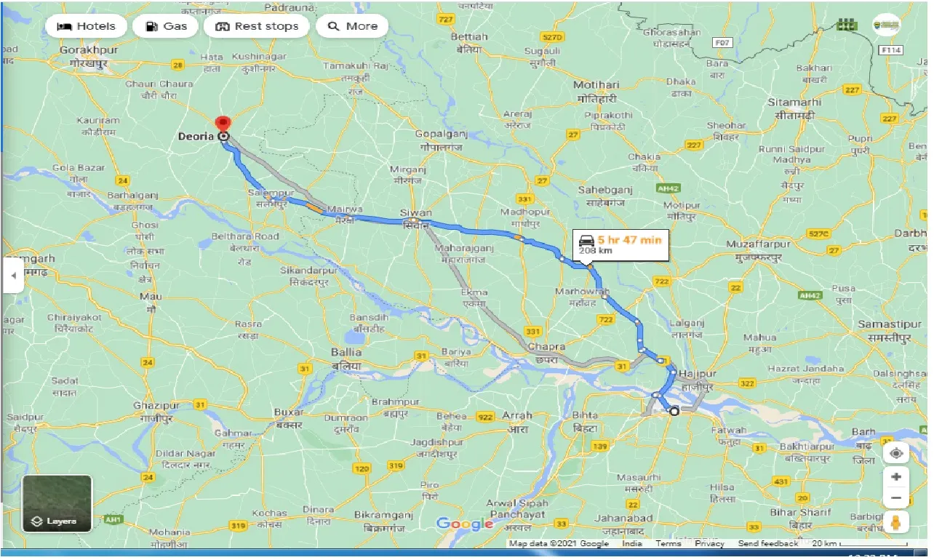Click the Send feedback link
Screen dimensions: 934x560
pos(767,543)
